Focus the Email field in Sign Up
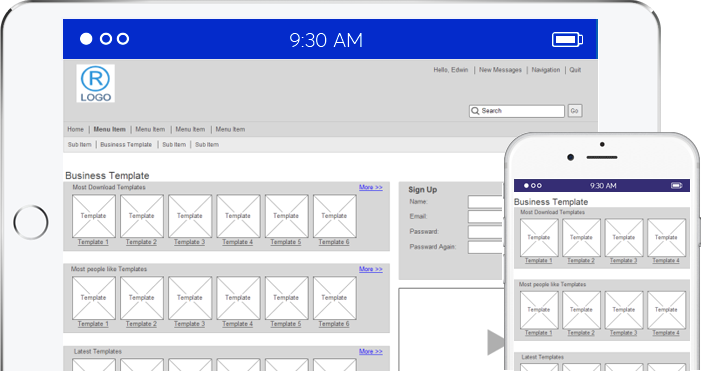Screen dimensions: 701x371 [486, 217]
